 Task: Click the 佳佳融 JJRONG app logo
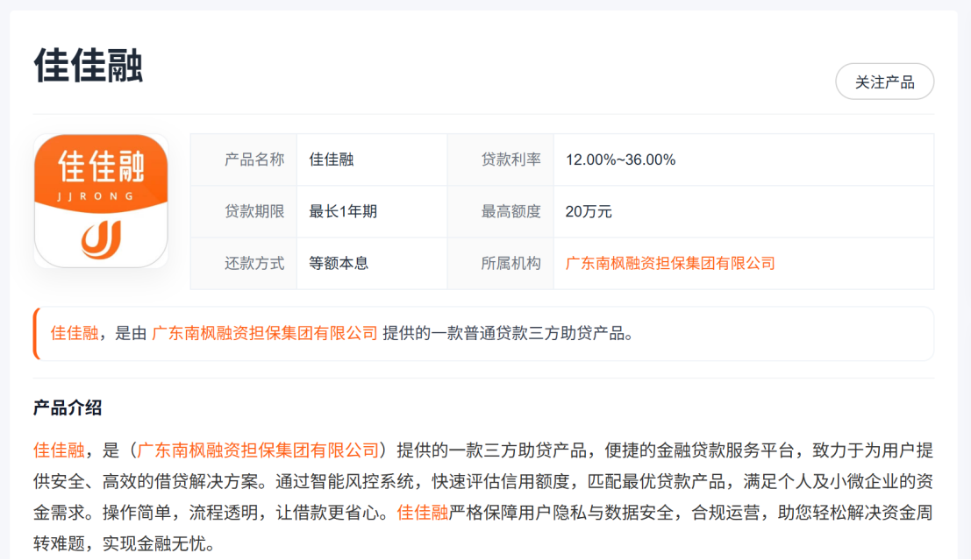101,201
